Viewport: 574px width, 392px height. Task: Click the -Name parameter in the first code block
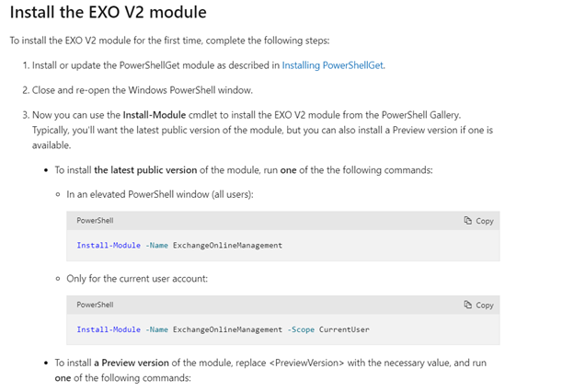point(156,245)
